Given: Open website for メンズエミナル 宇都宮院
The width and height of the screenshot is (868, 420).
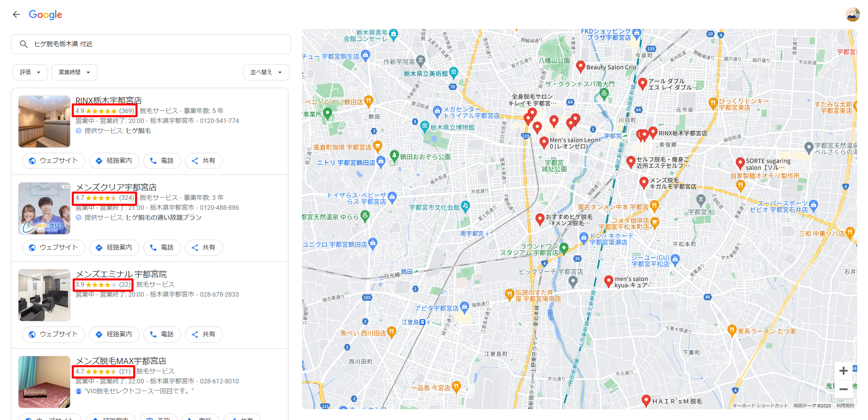Looking at the screenshot, I should pyautogui.click(x=53, y=334).
